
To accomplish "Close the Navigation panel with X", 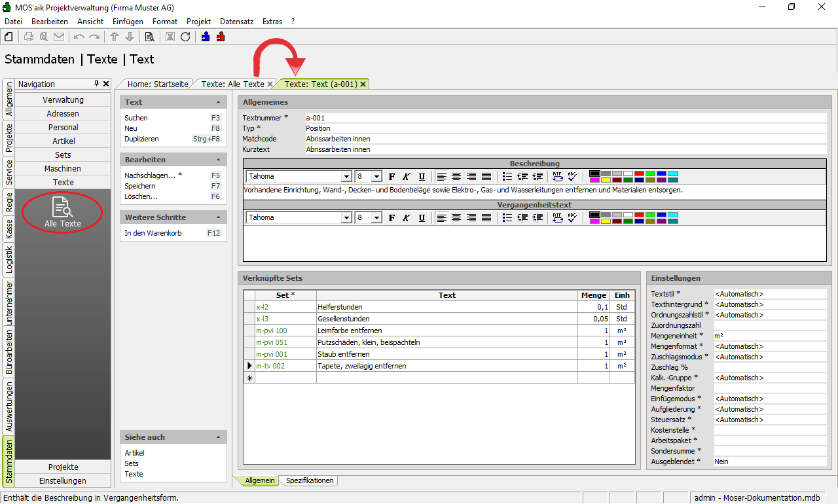I will tap(106, 84).
